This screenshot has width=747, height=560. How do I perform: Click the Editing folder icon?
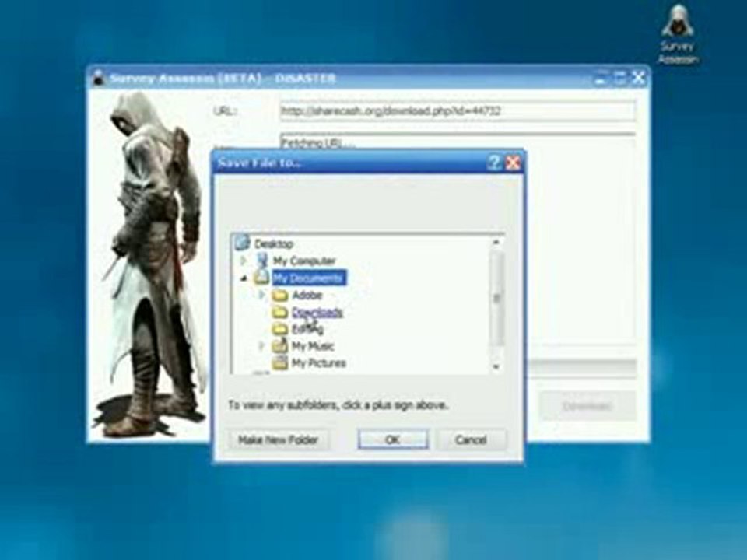pyautogui.click(x=280, y=329)
